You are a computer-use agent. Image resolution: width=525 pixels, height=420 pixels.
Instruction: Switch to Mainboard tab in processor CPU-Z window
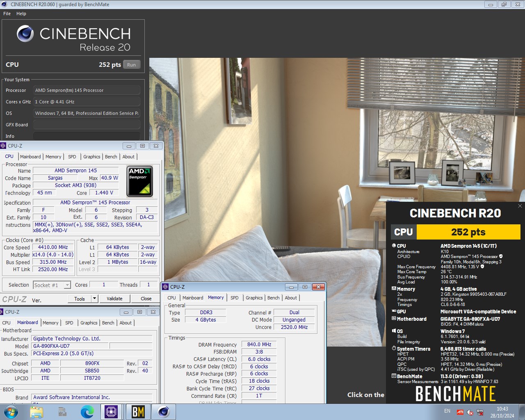[x=30, y=157]
